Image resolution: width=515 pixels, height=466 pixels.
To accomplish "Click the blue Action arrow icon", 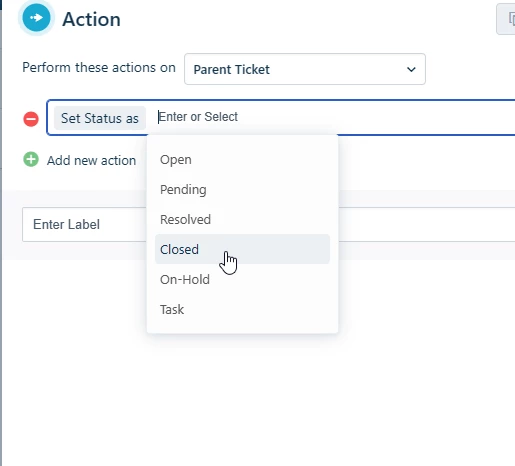I will [36, 18].
